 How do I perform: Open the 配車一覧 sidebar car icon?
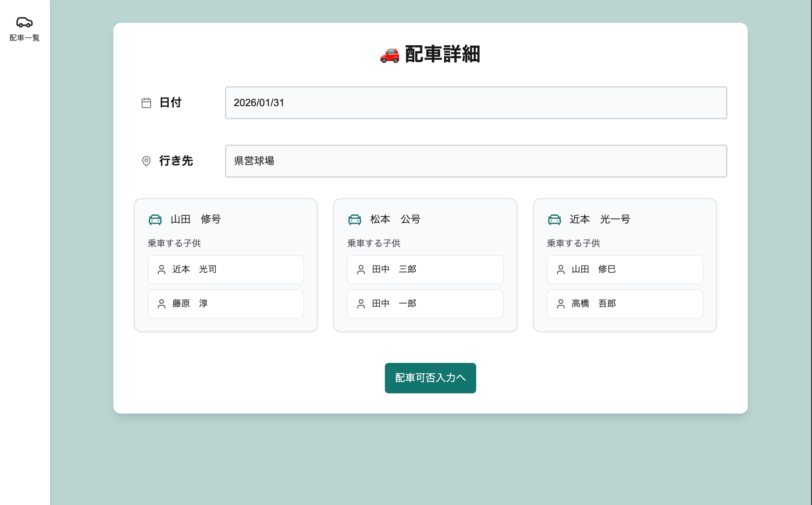click(x=25, y=22)
